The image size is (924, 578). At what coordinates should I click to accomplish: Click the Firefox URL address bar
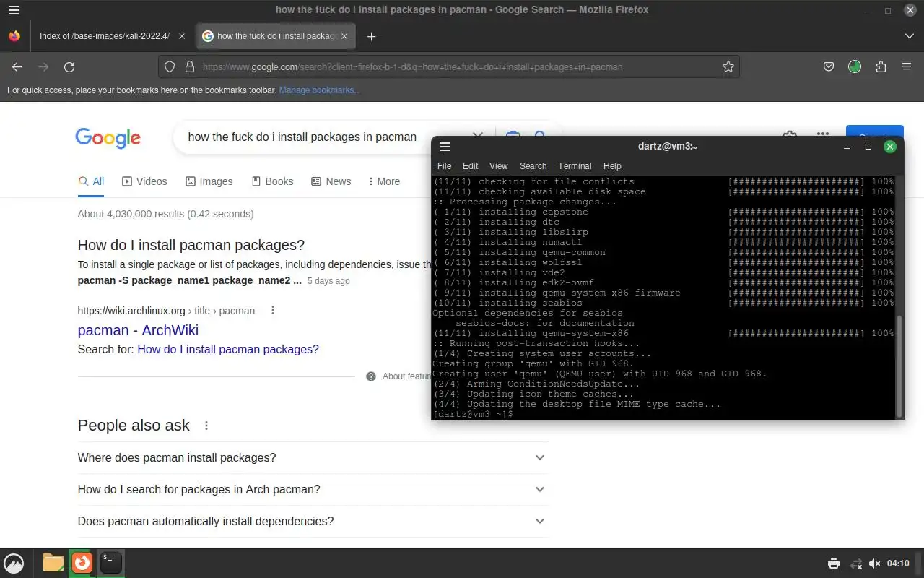point(448,66)
